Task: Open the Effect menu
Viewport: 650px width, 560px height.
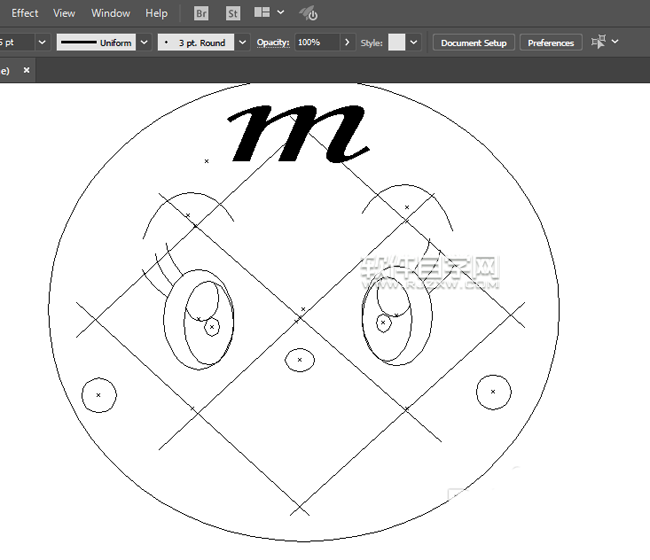Action: click(x=25, y=13)
